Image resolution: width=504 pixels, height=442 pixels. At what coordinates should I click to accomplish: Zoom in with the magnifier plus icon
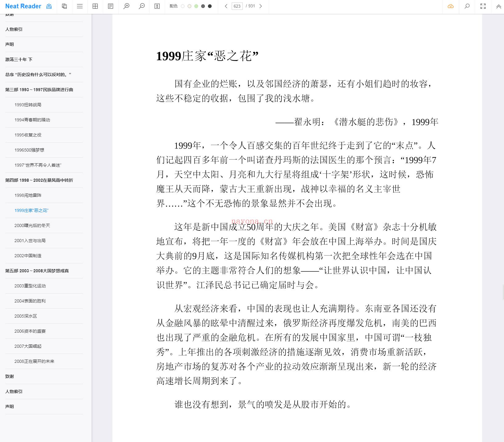pyautogui.click(x=126, y=6)
